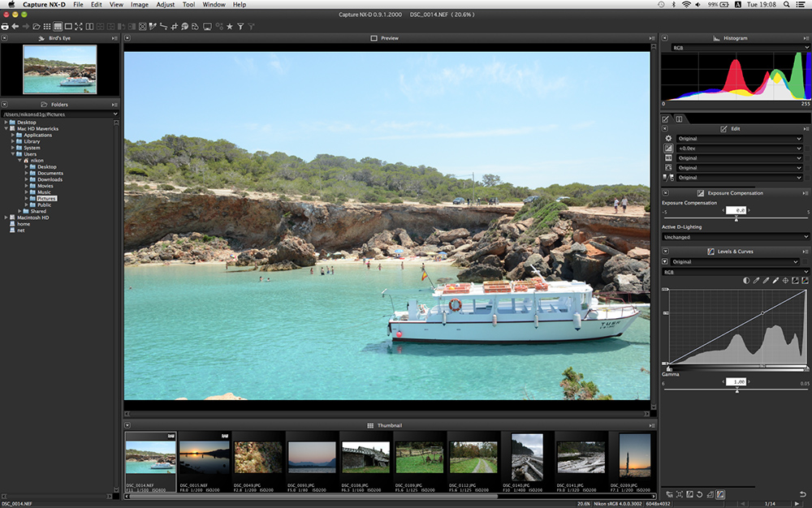Click the auto contrast half-circle icon

tap(747, 281)
